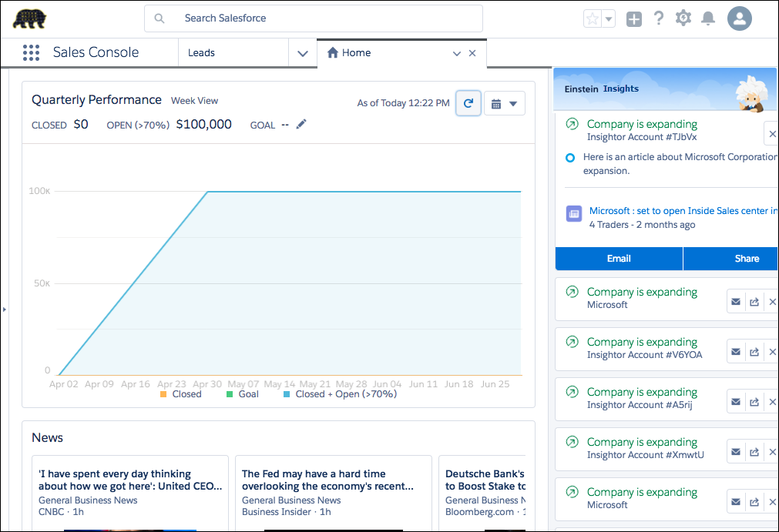Open the Deutsche Bank news article

point(485,480)
